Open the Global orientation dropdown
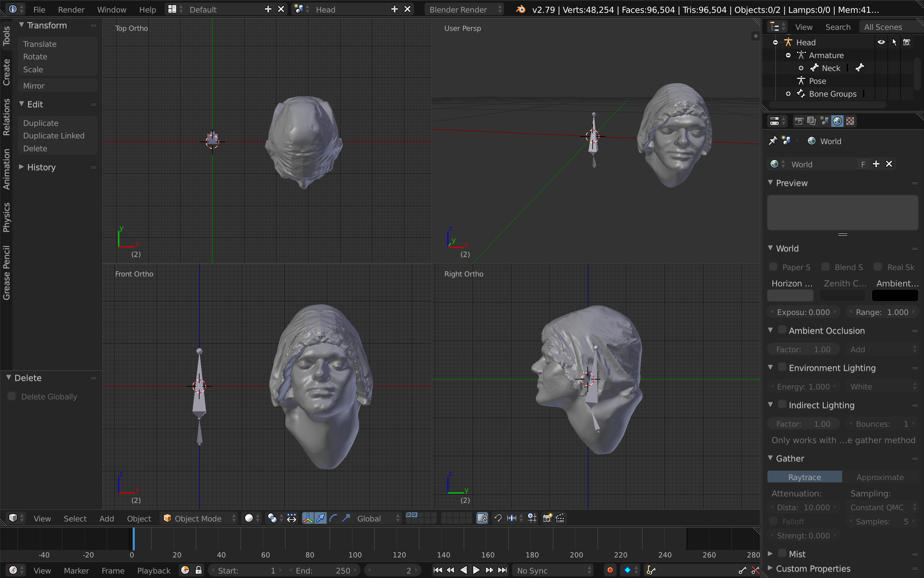 (x=378, y=518)
